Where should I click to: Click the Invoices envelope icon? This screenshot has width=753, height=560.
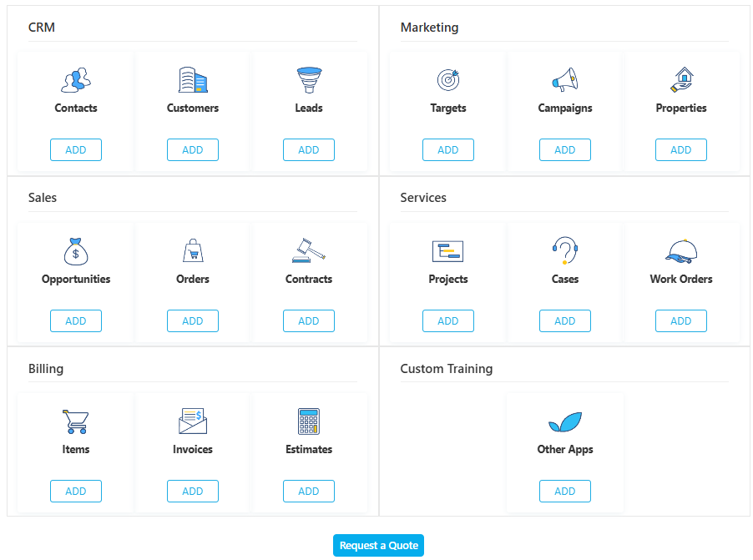(x=193, y=421)
